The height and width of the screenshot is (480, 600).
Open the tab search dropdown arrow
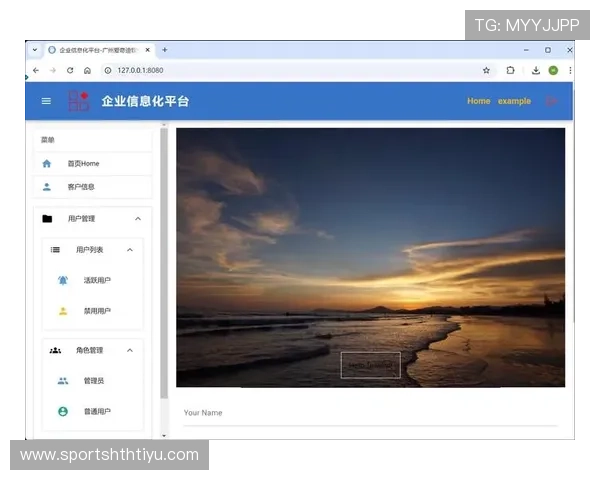tap(35, 50)
